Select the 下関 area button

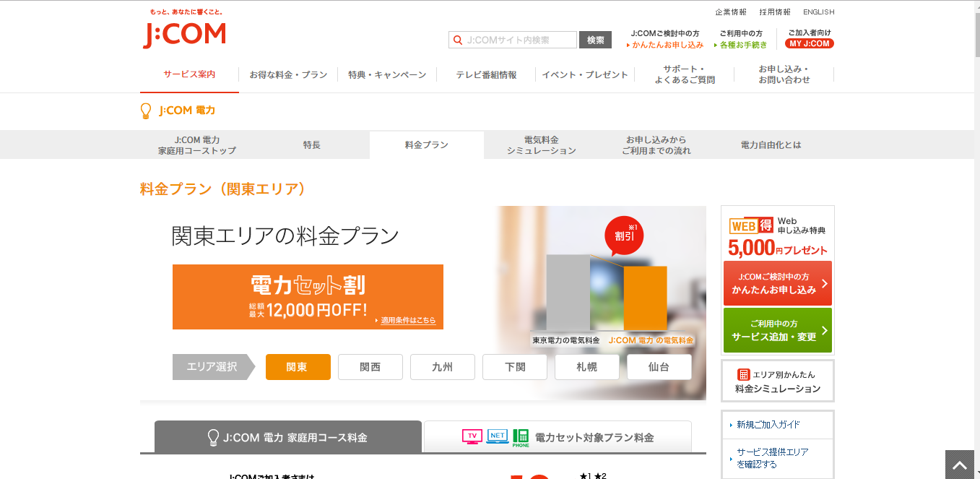coord(514,367)
